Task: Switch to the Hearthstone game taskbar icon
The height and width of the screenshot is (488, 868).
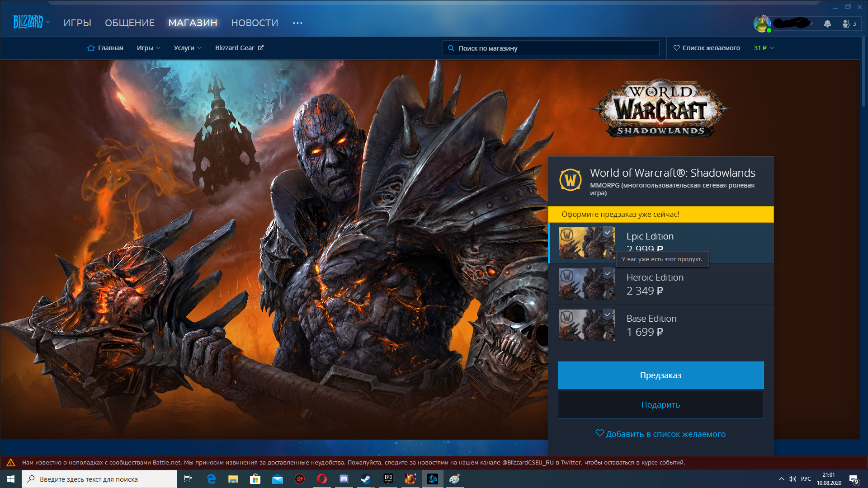Action: [x=410, y=479]
